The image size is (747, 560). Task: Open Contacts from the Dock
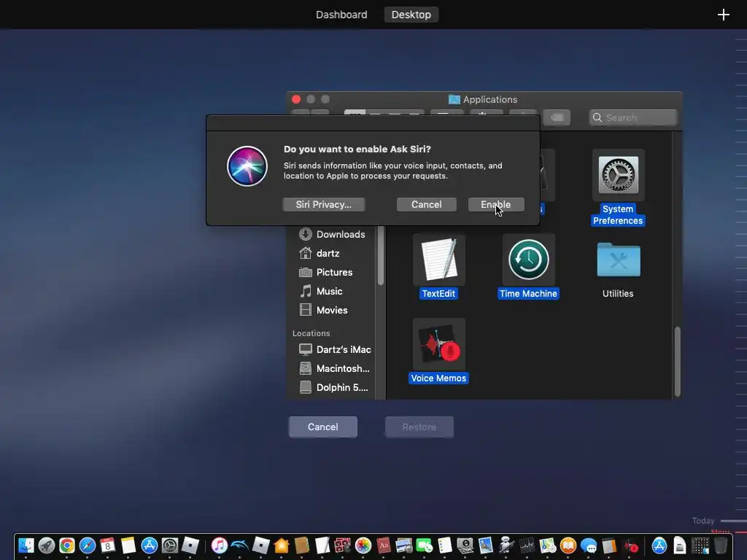301,545
